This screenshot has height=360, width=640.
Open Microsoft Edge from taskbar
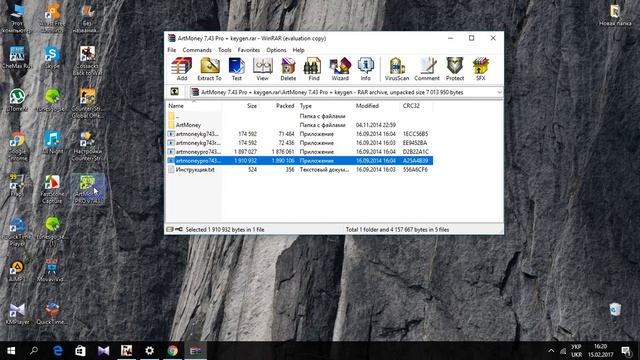[58, 351]
